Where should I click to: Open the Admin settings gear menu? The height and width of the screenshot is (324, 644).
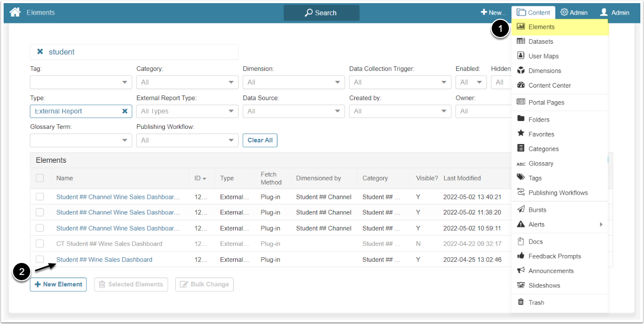coord(574,13)
